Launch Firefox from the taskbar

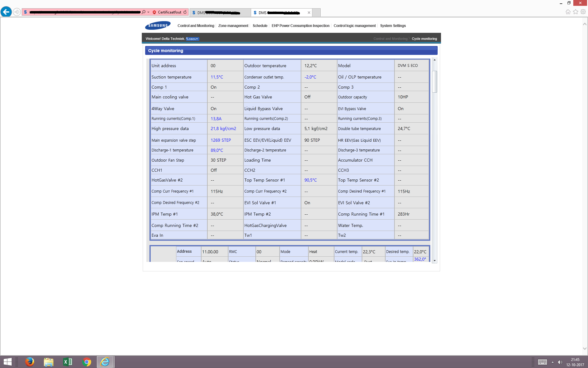pos(30,362)
